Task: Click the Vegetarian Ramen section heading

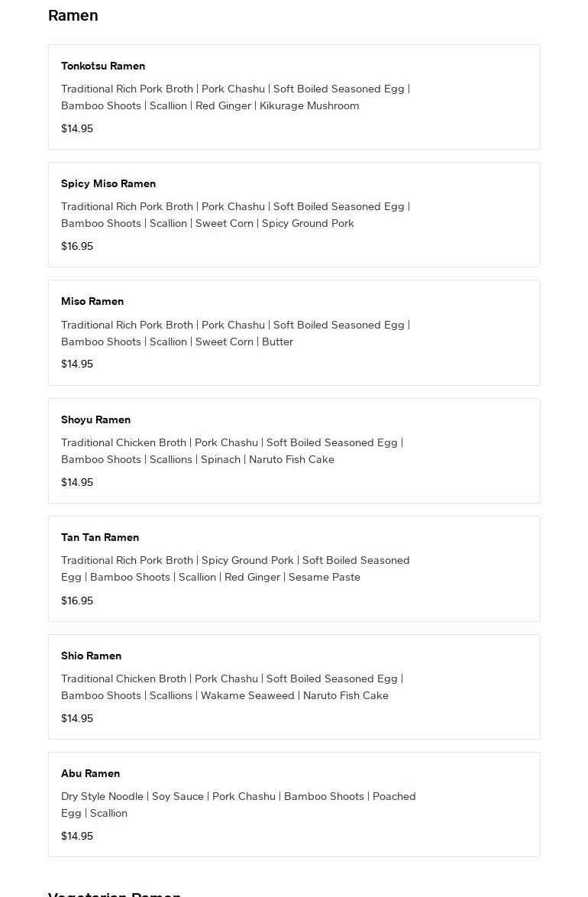Action: click(x=115, y=893)
